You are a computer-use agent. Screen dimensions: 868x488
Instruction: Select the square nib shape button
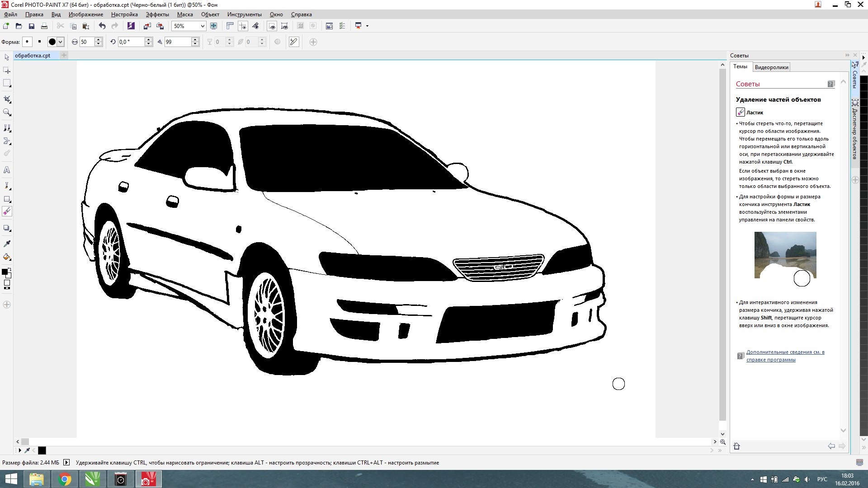[39, 42]
